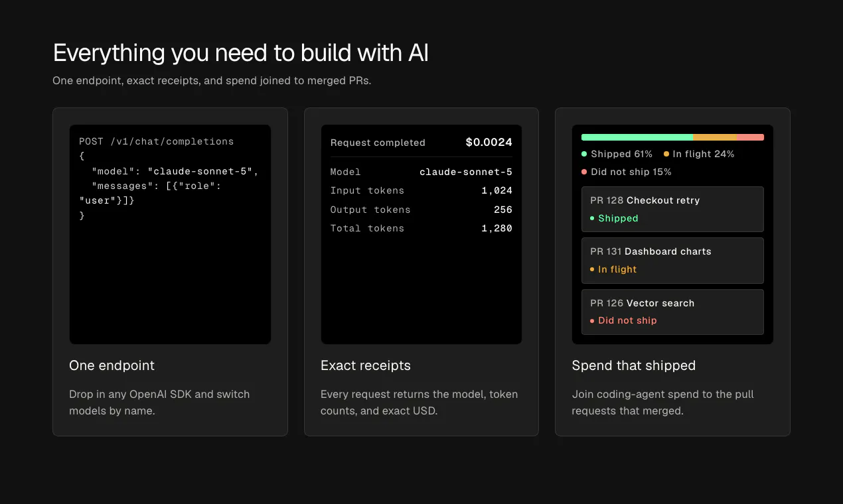
Task: Click the claude-sonnet-5 value in Model row
Action: 466,172
